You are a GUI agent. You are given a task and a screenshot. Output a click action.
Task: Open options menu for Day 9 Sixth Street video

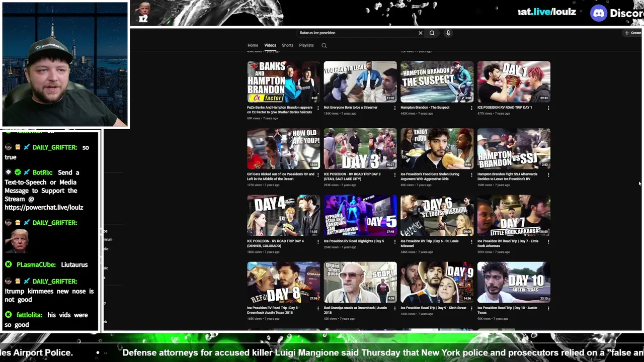tap(471, 308)
